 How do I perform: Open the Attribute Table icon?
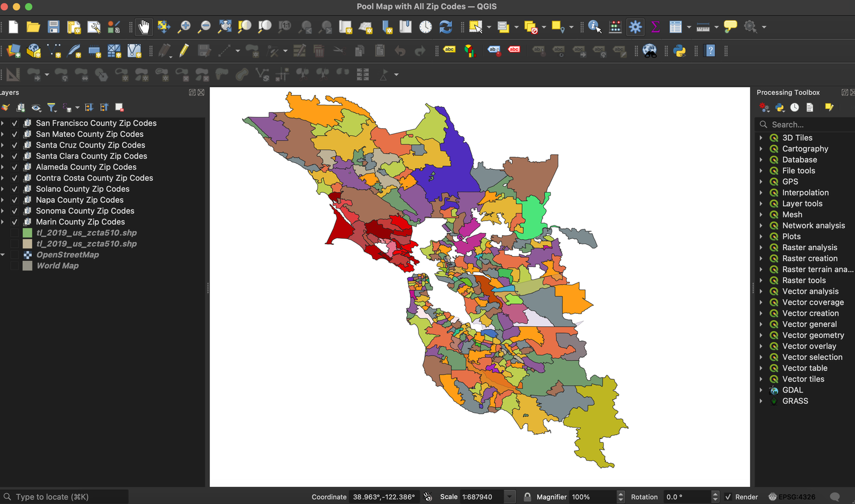click(x=675, y=27)
